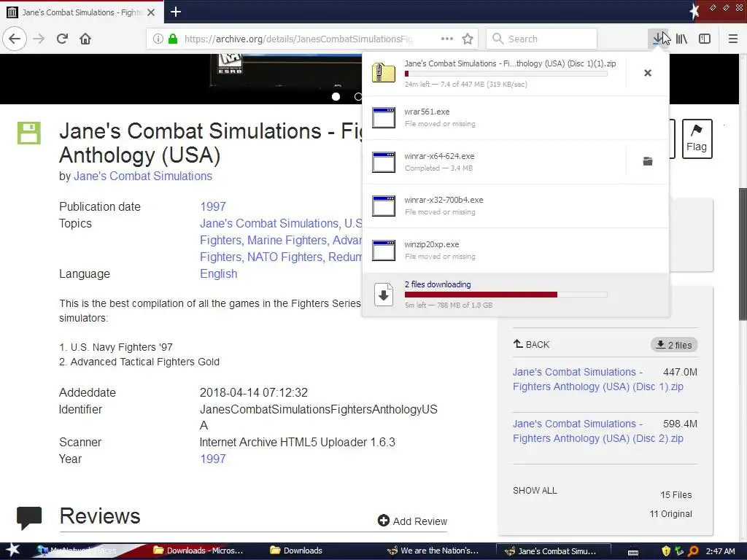The width and height of the screenshot is (747, 560).
Task: Click the 2:47 AM taskbar clock
Action: point(720,551)
